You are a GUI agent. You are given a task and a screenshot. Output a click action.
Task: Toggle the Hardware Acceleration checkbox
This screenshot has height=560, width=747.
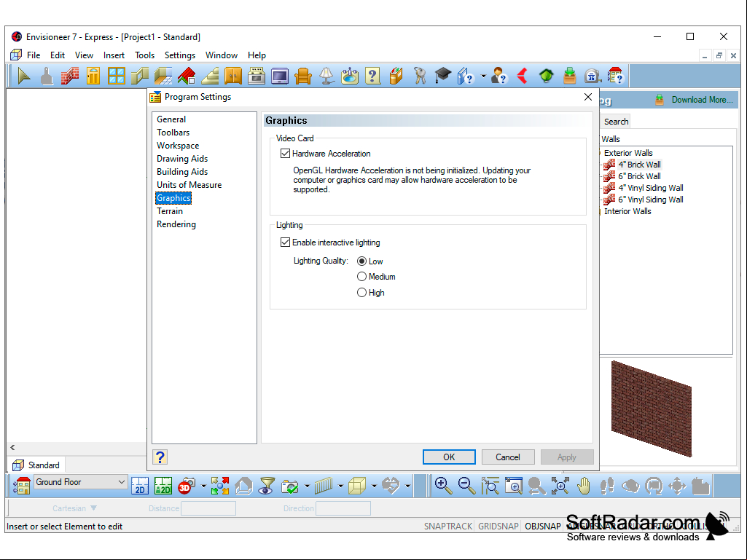coord(285,154)
